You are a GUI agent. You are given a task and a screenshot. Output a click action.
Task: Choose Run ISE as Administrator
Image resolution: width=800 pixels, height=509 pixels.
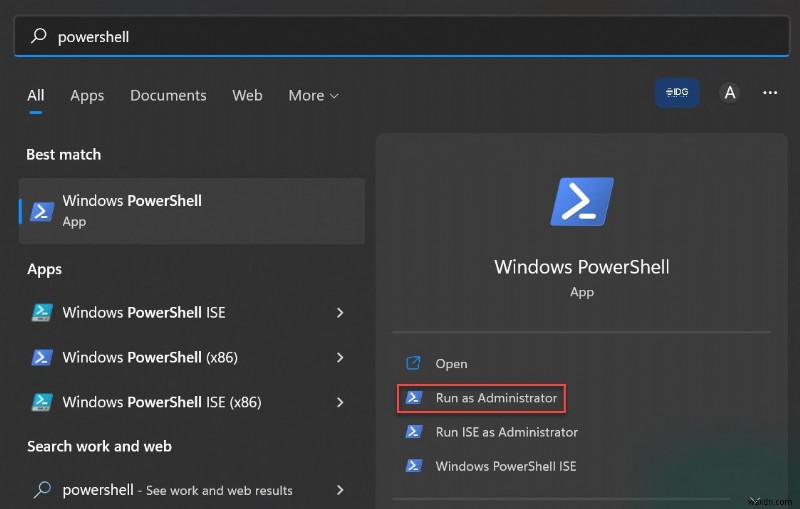pyautogui.click(x=507, y=432)
